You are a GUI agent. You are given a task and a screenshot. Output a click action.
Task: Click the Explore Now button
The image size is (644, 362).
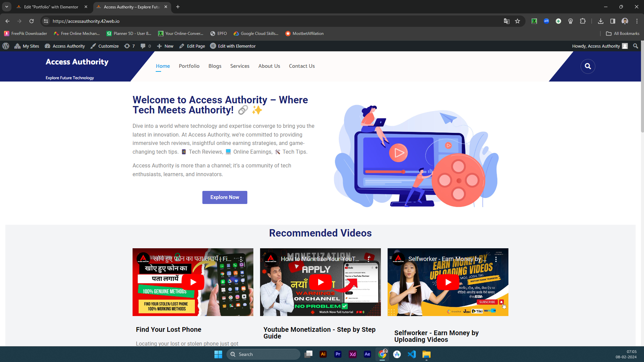(x=225, y=197)
